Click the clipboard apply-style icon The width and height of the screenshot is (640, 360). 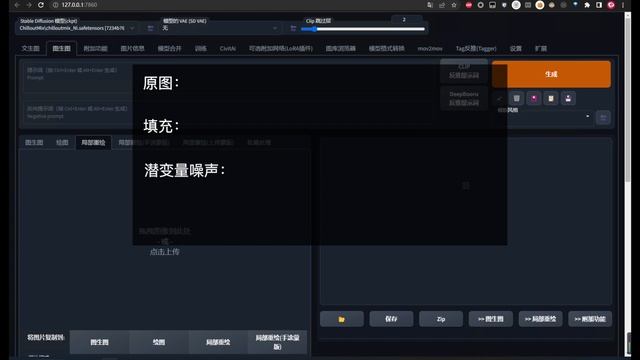(x=551, y=98)
